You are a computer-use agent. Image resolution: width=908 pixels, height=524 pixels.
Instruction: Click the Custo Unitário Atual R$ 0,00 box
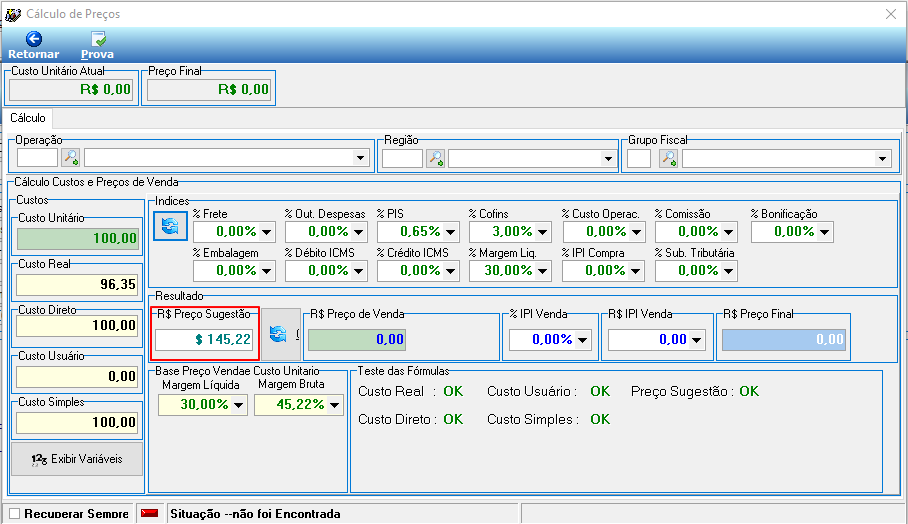click(71, 90)
